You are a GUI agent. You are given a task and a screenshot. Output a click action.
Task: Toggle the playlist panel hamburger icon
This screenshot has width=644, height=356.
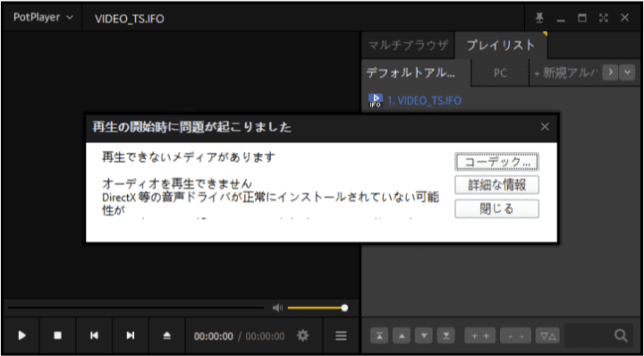point(341,336)
